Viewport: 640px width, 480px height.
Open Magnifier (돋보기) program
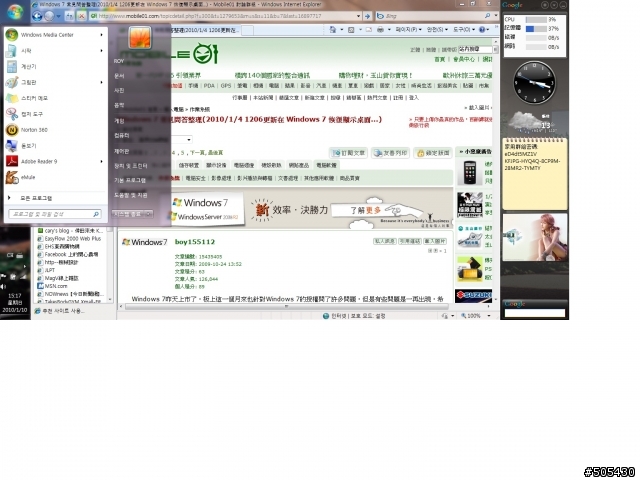point(55,146)
